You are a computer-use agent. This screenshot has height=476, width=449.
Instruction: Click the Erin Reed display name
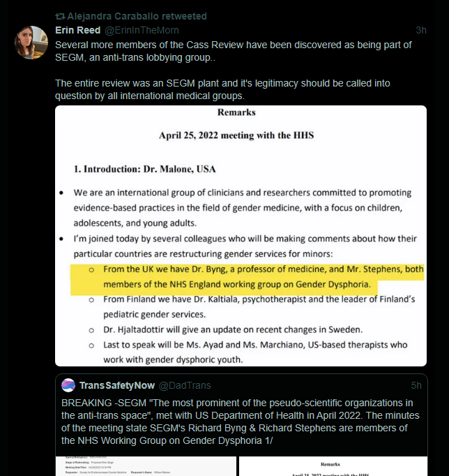coord(77,30)
